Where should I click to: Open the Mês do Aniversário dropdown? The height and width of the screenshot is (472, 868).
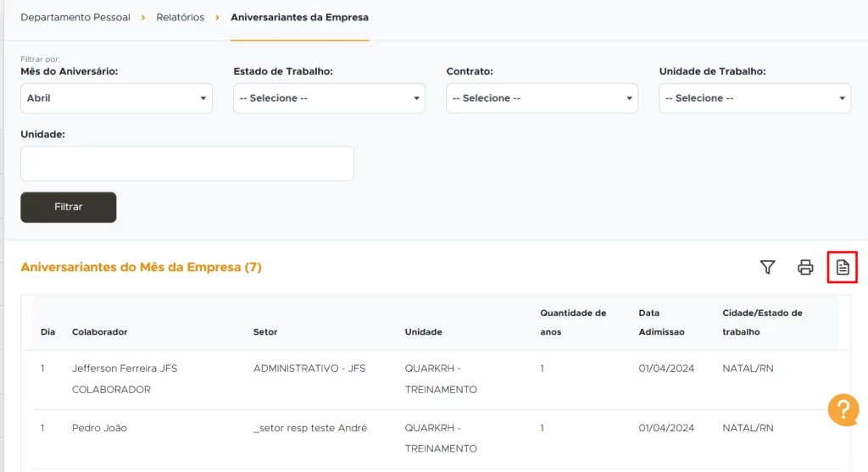click(x=116, y=98)
